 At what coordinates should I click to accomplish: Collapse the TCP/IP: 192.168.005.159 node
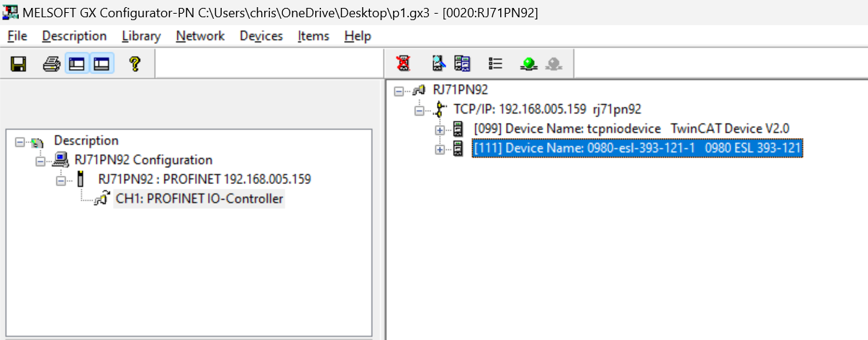pyautogui.click(x=420, y=111)
